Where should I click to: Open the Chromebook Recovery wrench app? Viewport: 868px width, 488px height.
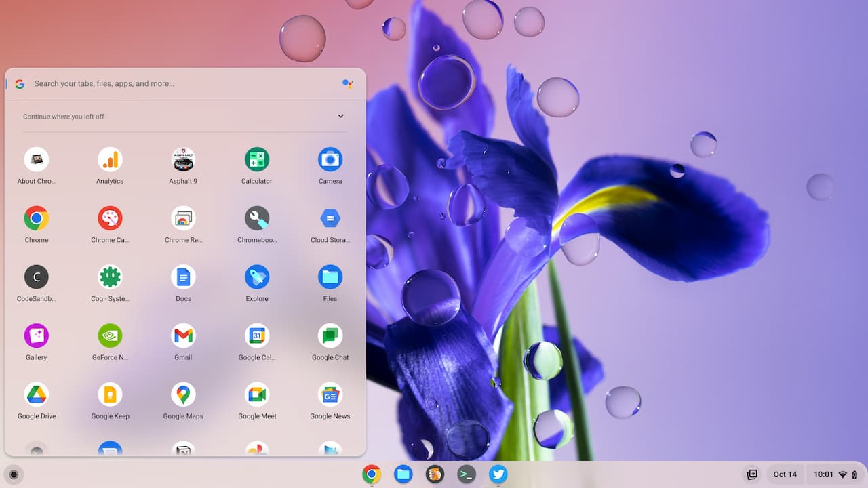coord(257,218)
